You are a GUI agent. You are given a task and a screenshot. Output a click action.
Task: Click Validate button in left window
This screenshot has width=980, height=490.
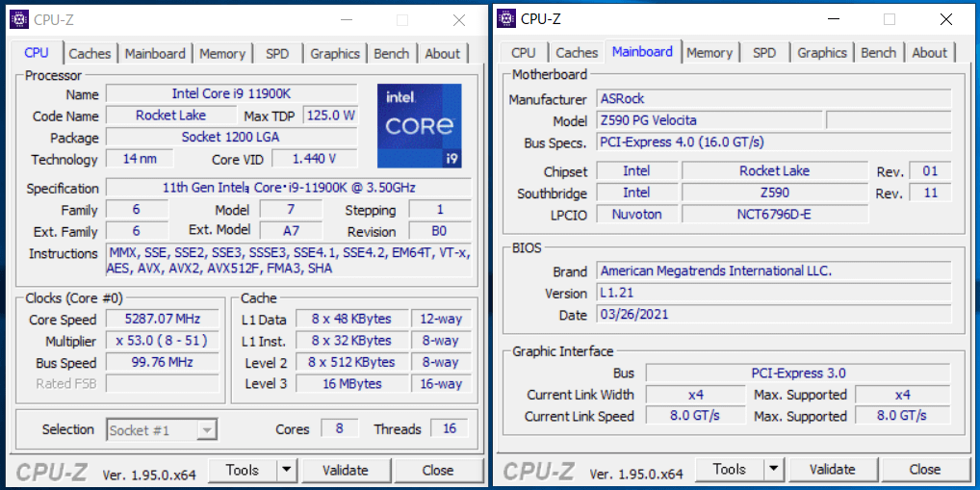(x=345, y=470)
